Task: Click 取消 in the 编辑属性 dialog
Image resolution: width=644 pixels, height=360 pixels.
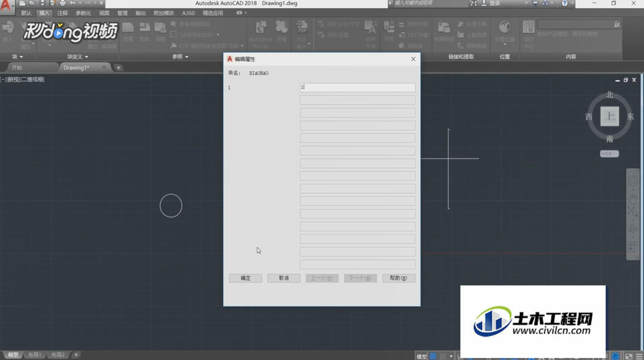Action: click(x=284, y=278)
